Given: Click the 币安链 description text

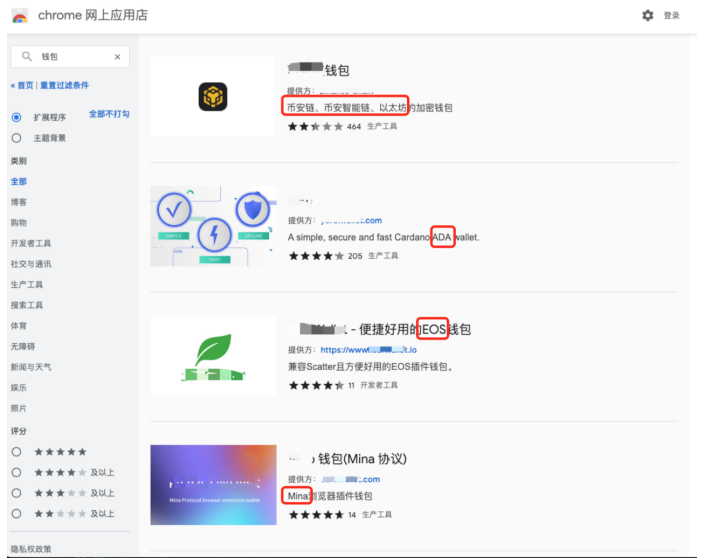Looking at the screenshot, I should [x=370, y=108].
